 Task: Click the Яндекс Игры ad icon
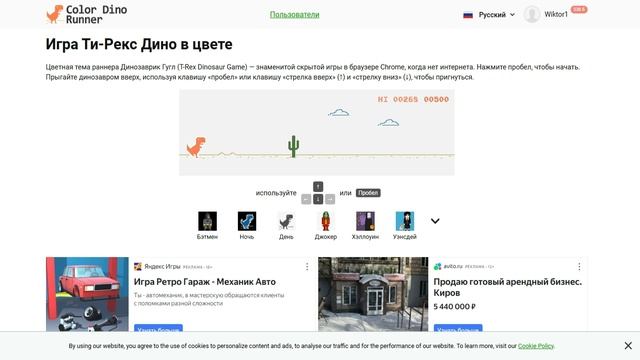point(138,267)
